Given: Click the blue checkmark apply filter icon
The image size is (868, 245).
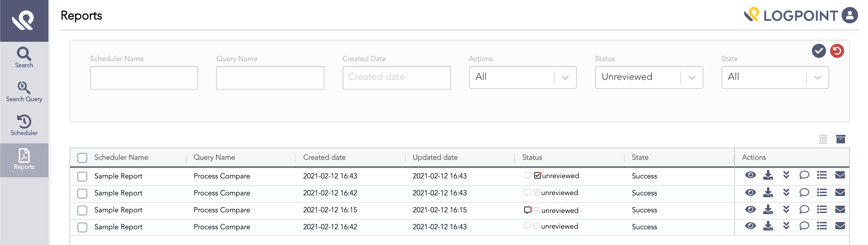Looking at the screenshot, I should pos(818,51).
